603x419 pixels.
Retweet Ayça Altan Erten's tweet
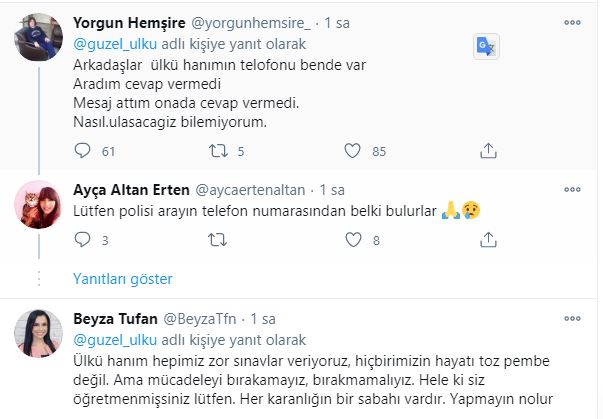(x=216, y=241)
